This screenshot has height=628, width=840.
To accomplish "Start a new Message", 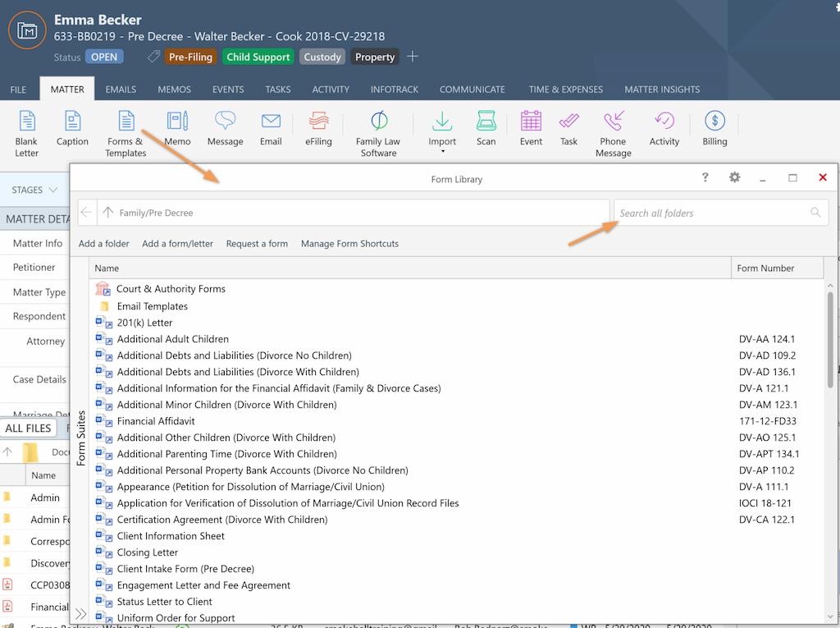I will [225, 128].
